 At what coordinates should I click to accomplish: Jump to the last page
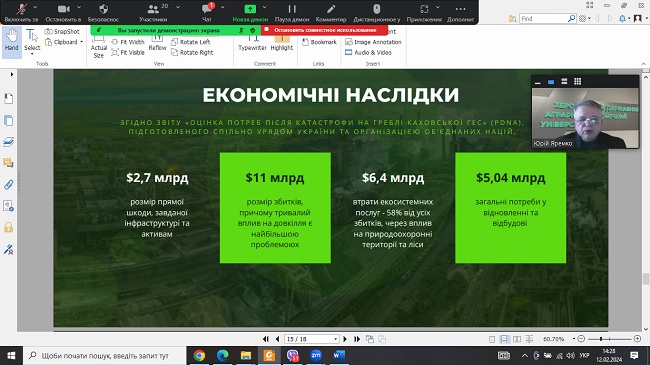(357, 339)
